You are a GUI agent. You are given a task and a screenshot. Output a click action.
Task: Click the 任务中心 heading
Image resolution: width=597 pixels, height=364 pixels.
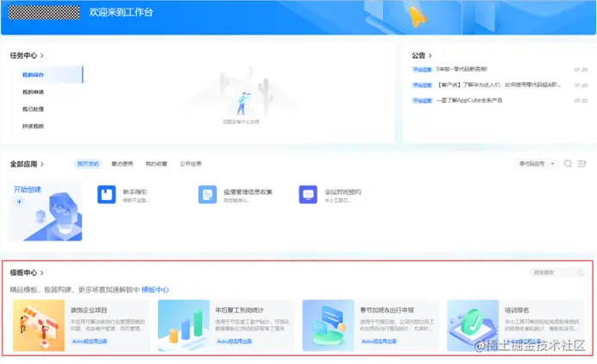[23, 55]
